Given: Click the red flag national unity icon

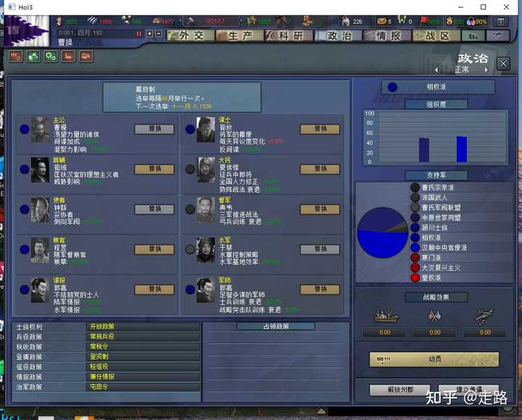Looking at the screenshot, I should click(x=424, y=21).
